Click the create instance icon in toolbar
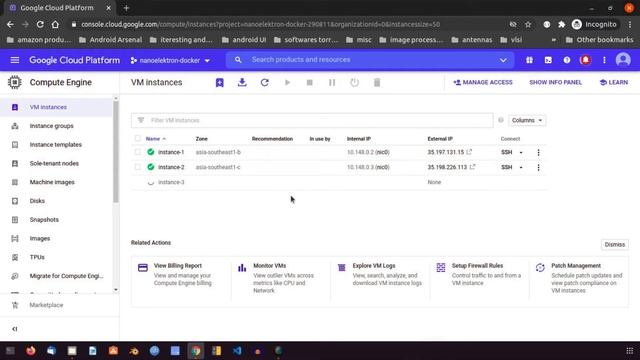Viewport: 640px width, 360px height. pos(220,82)
